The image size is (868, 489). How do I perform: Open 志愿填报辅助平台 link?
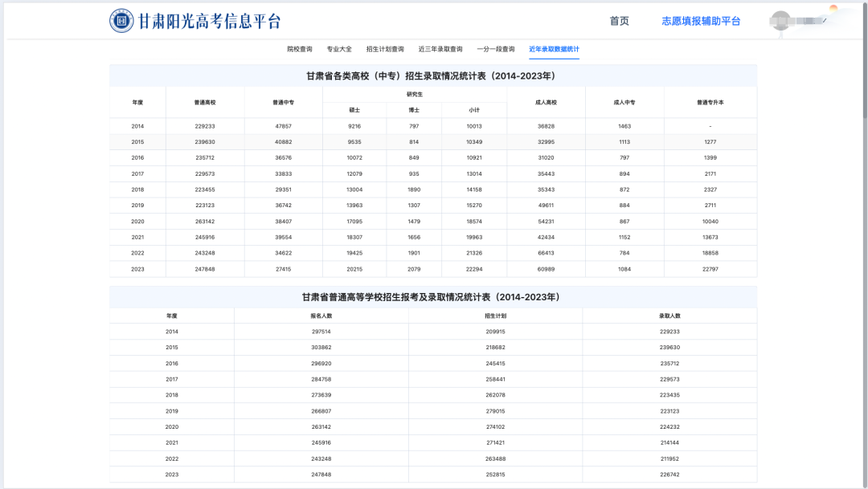pos(701,21)
